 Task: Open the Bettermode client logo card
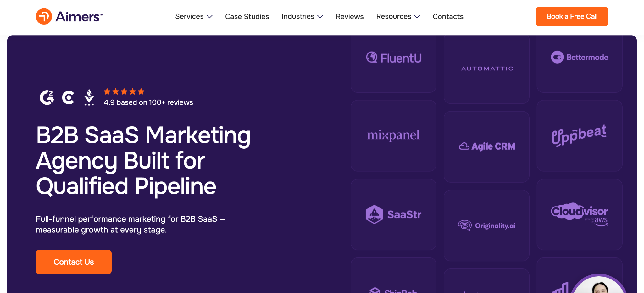tap(580, 64)
